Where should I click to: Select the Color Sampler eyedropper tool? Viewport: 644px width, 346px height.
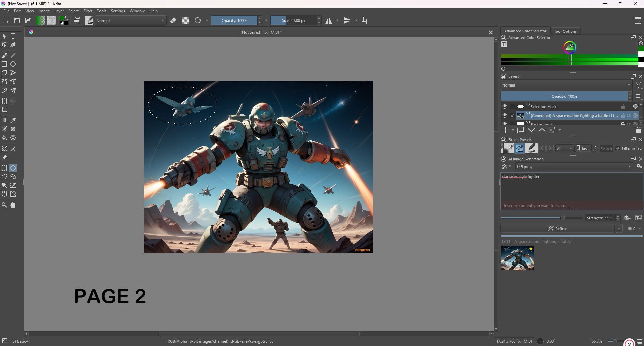(x=13, y=120)
